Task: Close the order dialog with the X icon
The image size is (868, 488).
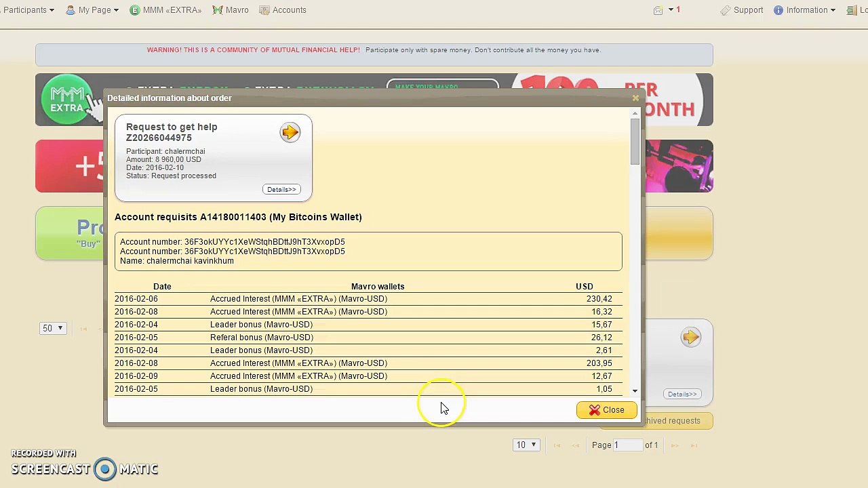Action: pos(635,98)
